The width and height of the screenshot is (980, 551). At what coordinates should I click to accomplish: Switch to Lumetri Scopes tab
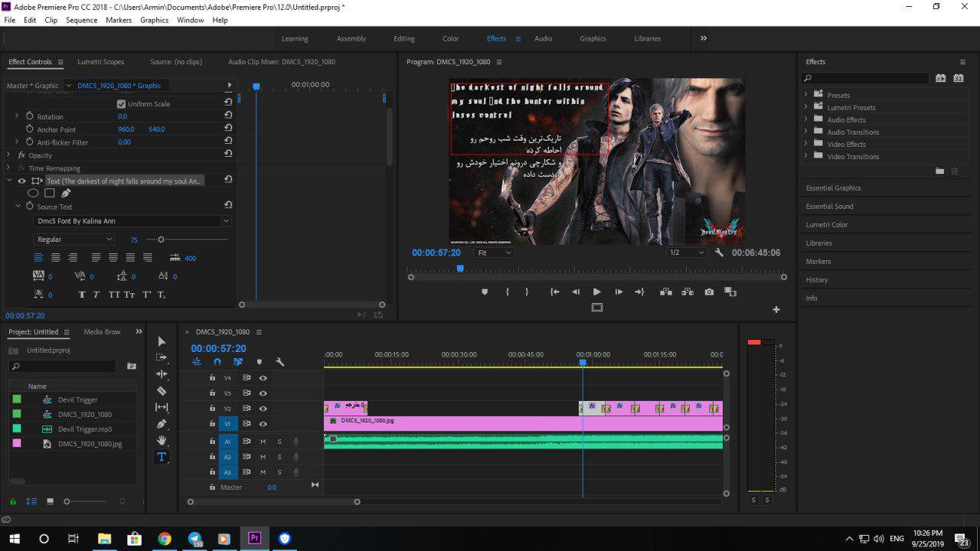[x=100, y=62]
